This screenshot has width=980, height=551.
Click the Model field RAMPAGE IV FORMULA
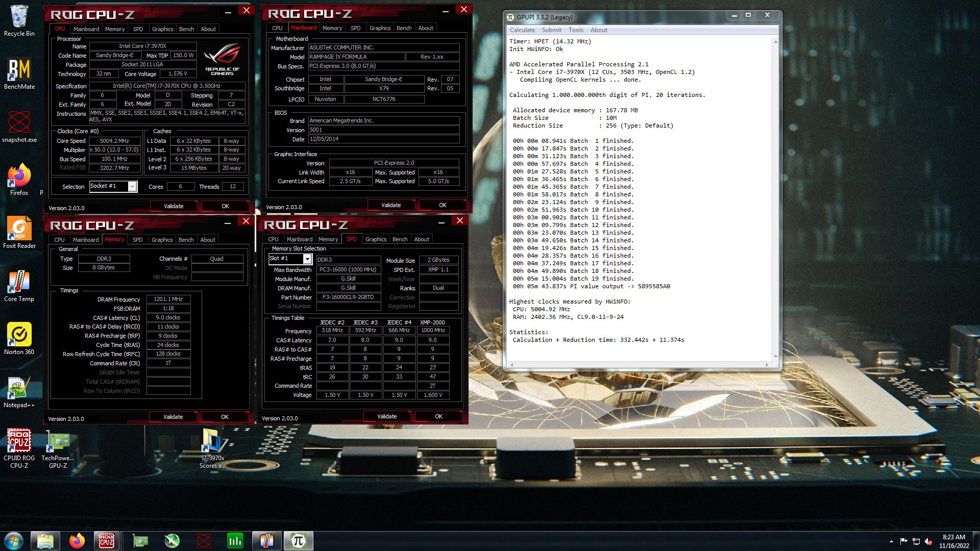[x=356, y=57]
